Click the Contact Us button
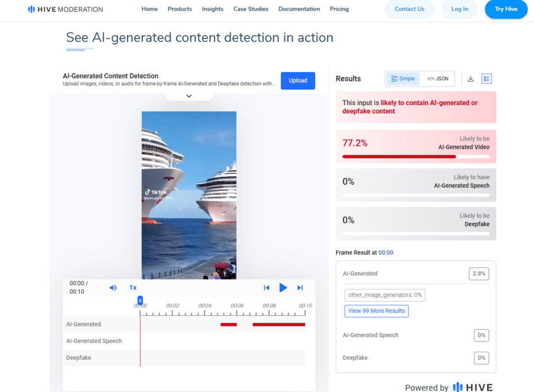The width and height of the screenshot is (534, 392). tap(409, 9)
